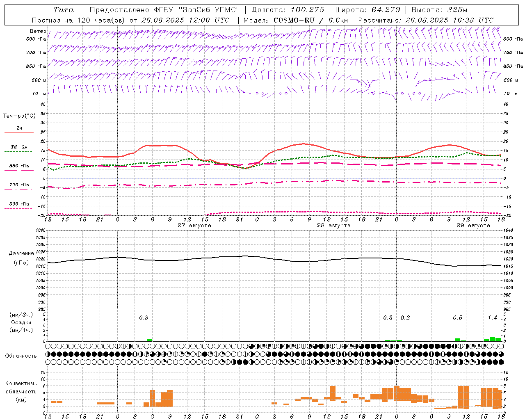Click the "Осадки" precipitation label
The image size is (525, 420).
coord(21,322)
